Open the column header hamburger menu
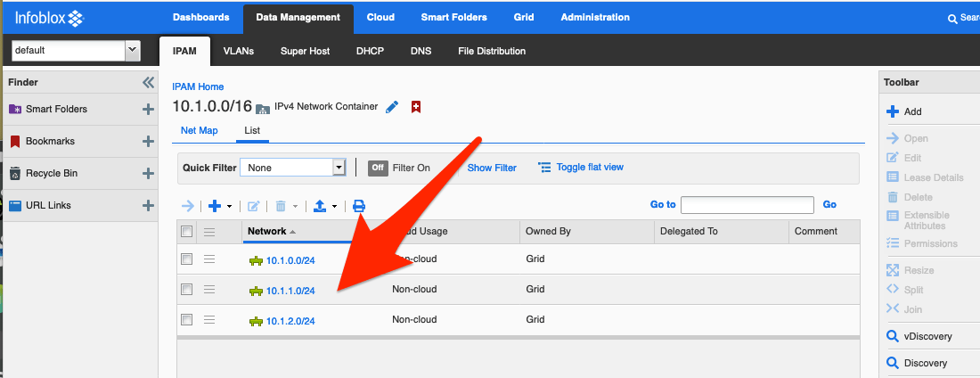Screen dimensions: 980x378 click(x=209, y=232)
